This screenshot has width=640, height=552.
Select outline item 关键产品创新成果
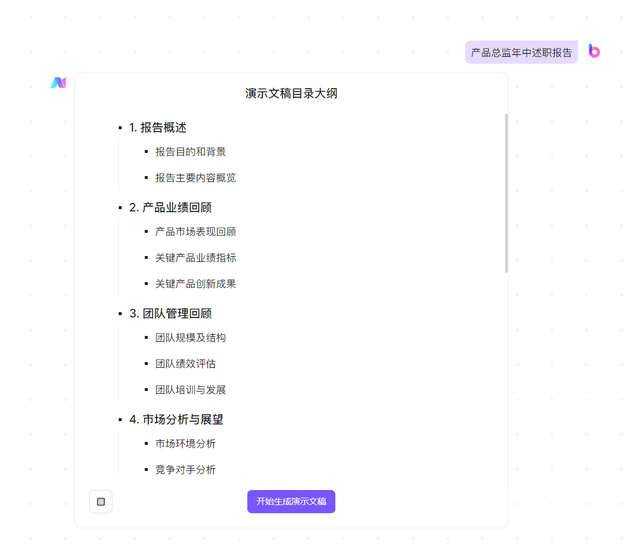pos(196,284)
